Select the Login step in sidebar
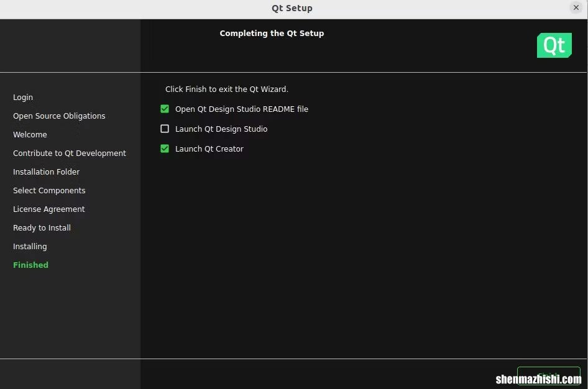The image size is (588, 389). coord(23,97)
